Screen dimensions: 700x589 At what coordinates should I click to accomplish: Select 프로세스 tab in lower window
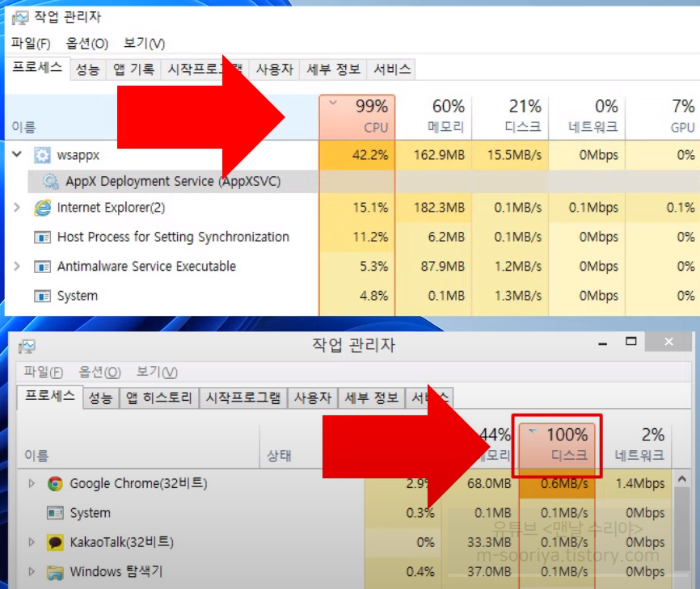pyautogui.click(x=50, y=396)
